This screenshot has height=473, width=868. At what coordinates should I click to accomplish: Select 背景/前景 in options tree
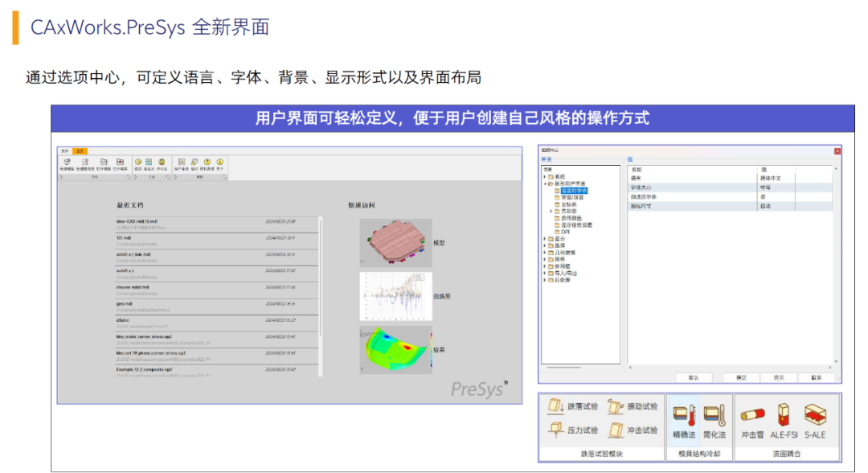(572, 198)
